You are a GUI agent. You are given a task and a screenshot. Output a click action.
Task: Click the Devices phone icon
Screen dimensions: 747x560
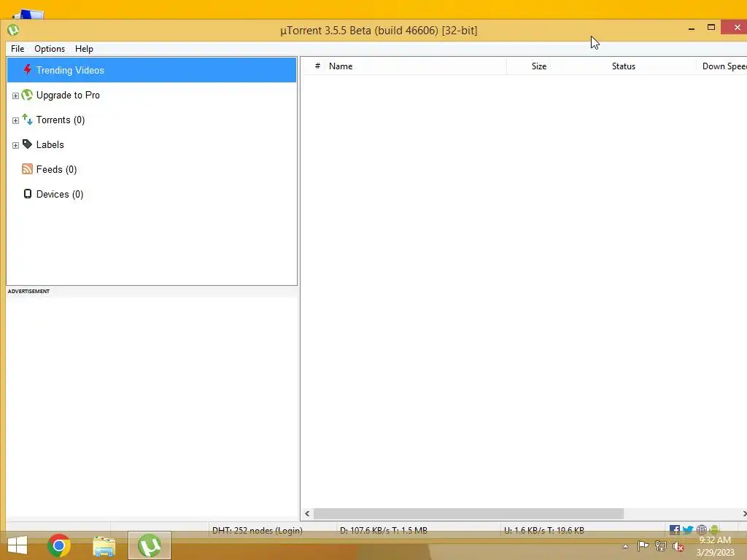pyautogui.click(x=28, y=194)
